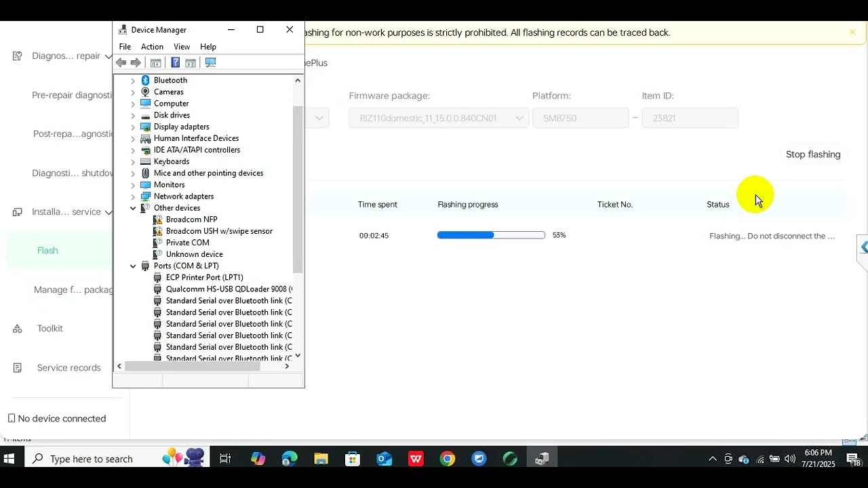Open Service records in sidebar
868x488 pixels.
click(x=68, y=367)
